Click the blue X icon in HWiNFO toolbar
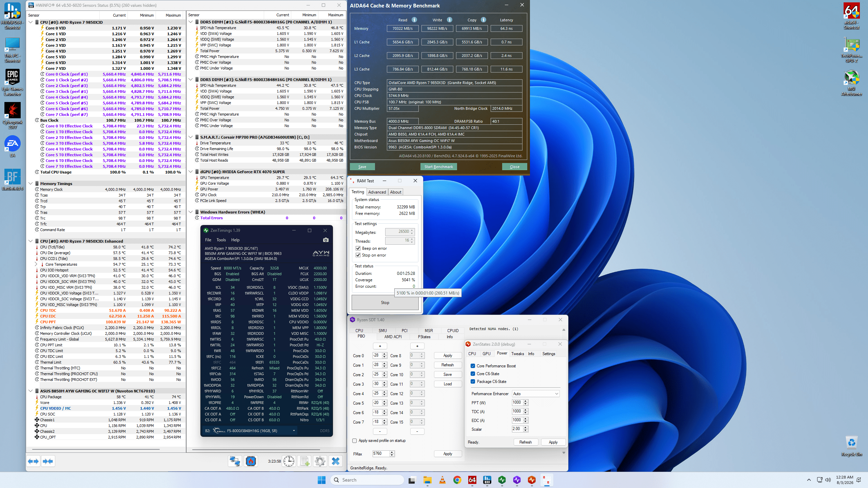 click(x=336, y=461)
